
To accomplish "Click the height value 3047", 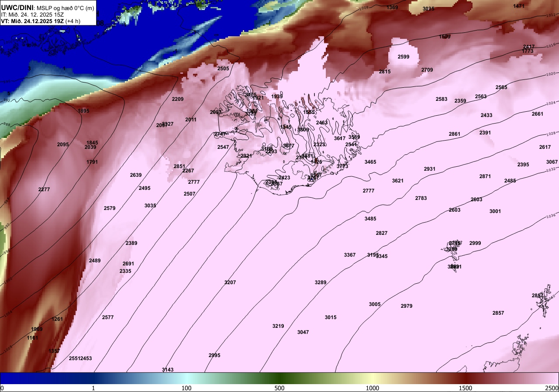I will click(x=303, y=332).
